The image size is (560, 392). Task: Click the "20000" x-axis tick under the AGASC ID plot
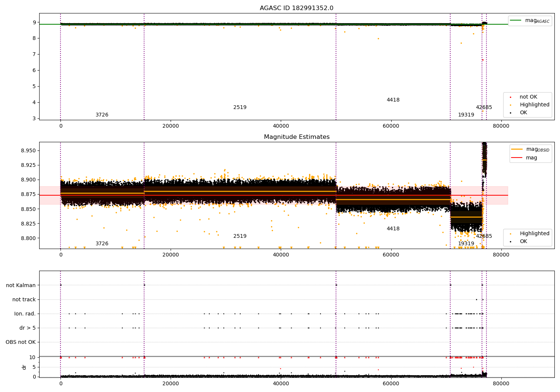coord(171,126)
